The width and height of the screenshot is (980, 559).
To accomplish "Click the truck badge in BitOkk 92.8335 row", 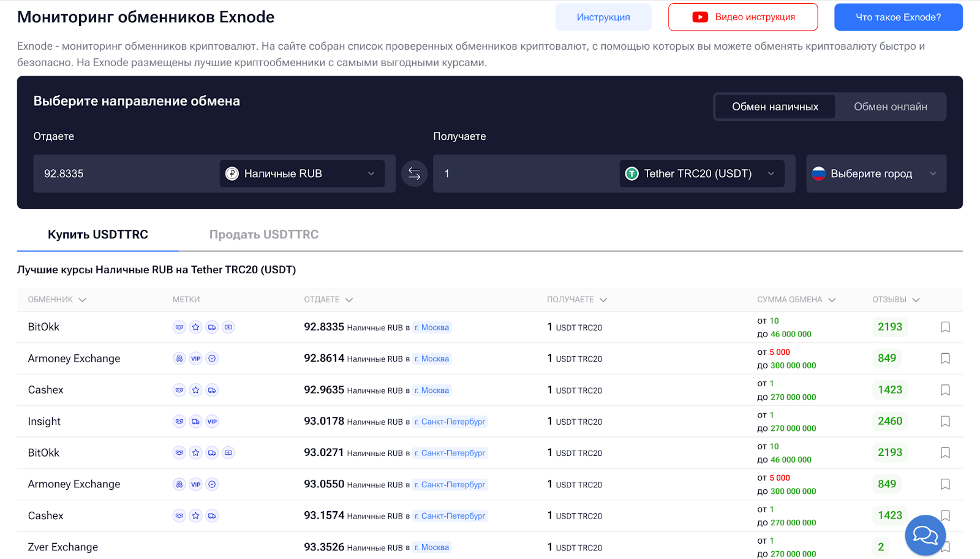I will 212,327.
